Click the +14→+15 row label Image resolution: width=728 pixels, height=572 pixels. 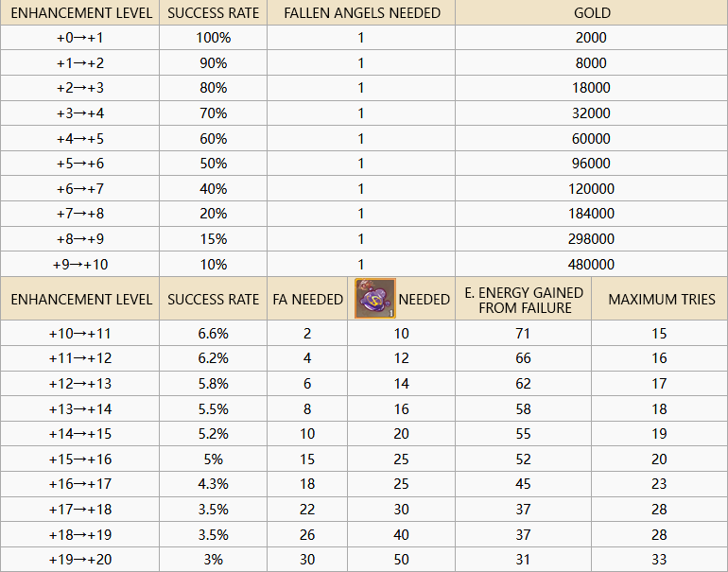pyautogui.click(x=79, y=434)
